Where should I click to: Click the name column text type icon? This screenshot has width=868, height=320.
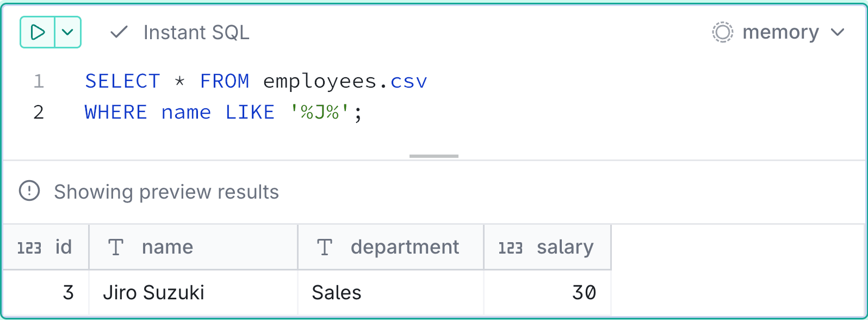[x=115, y=248]
